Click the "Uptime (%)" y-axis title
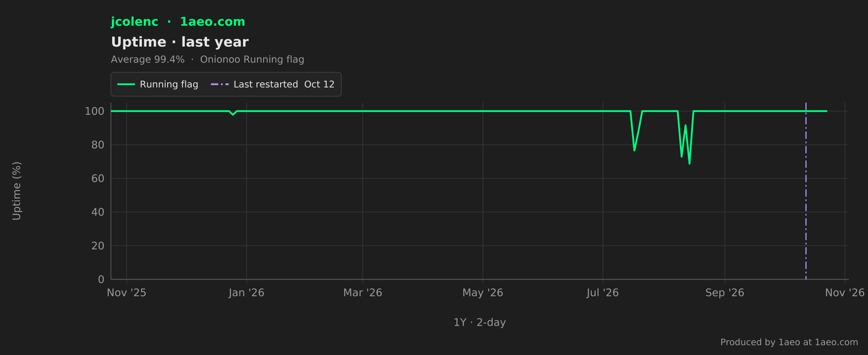The width and height of the screenshot is (868, 355). pos(16,191)
